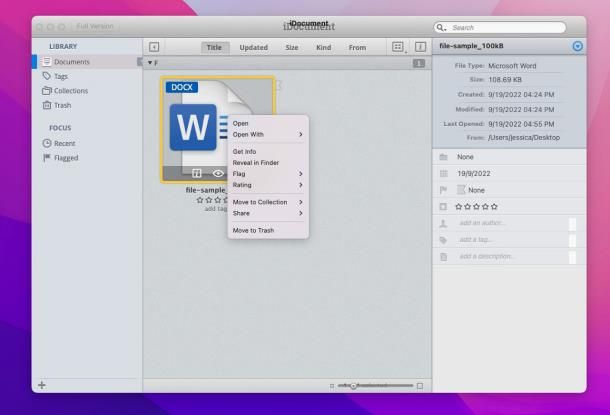The image size is (610, 415).
Task: Click the file-sample_100kB inspector title
Action: [x=472, y=46]
